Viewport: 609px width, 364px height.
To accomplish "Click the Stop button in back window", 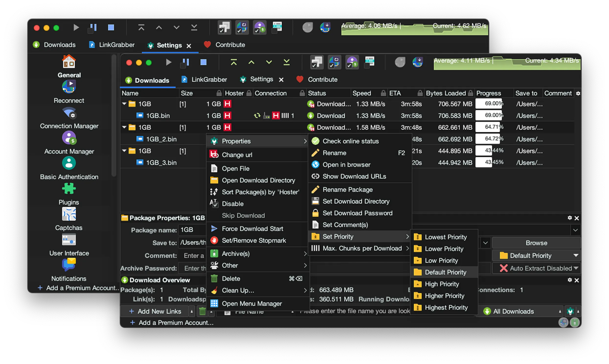I will (x=111, y=27).
